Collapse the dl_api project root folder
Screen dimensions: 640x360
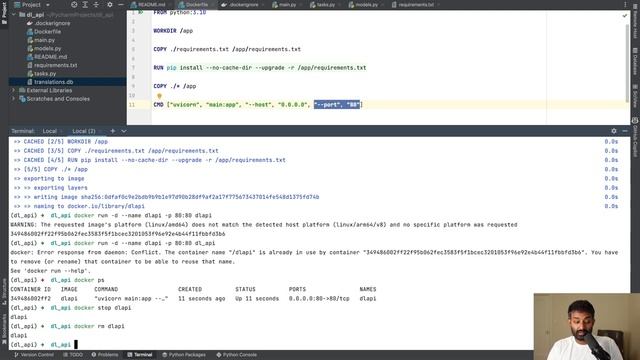14,15
